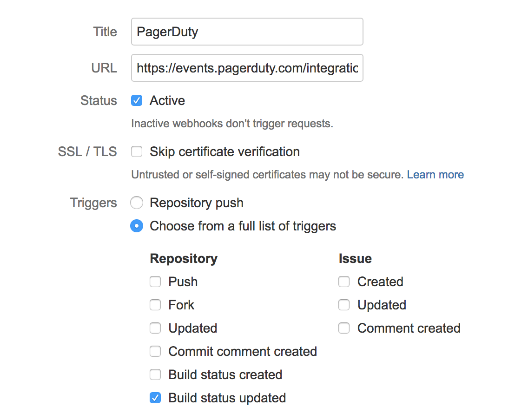Open the Learn more link

point(435,175)
